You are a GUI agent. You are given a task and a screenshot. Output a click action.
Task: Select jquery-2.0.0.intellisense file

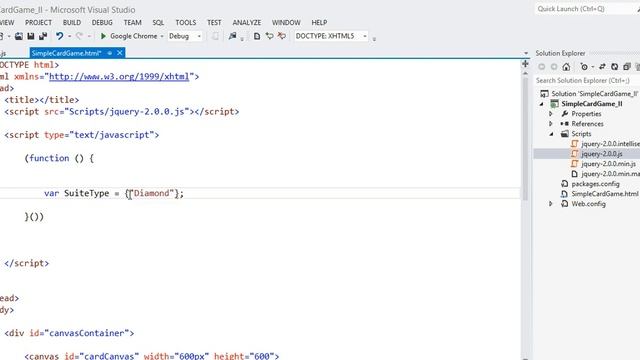[x=610, y=144]
